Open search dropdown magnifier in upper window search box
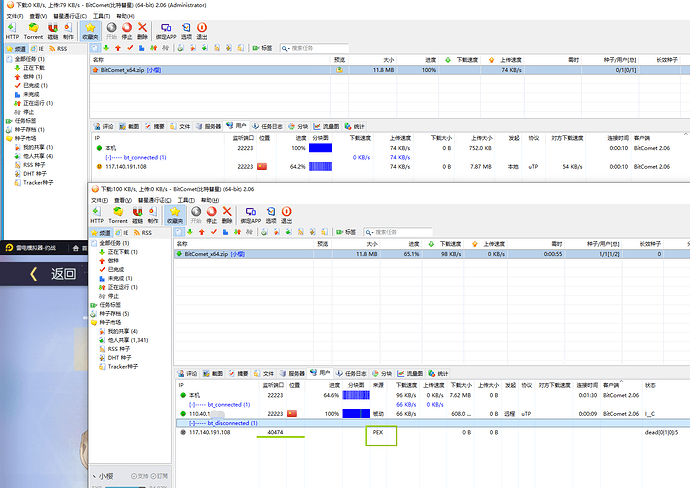This screenshot has width=690, height=488. [285, 48]
